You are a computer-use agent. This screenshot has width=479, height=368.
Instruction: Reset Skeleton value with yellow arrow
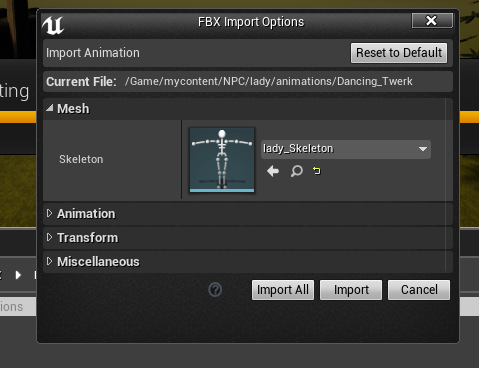[x=317, y=171]
